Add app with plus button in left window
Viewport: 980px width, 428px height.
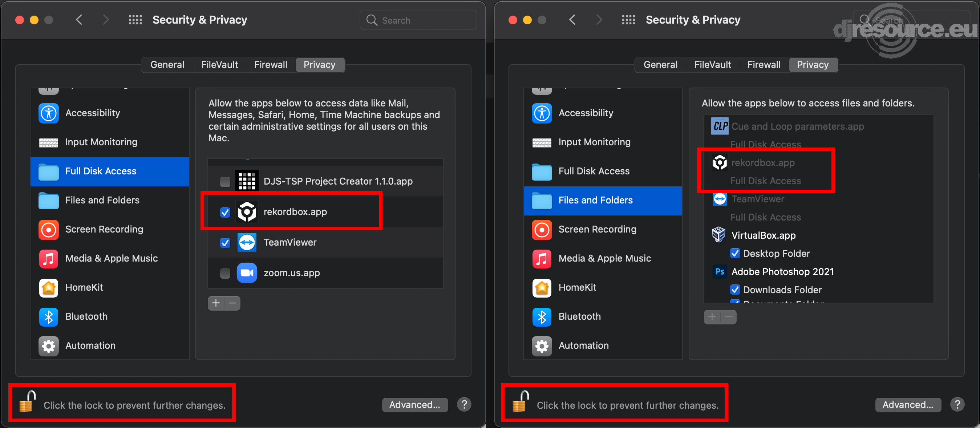216,303
